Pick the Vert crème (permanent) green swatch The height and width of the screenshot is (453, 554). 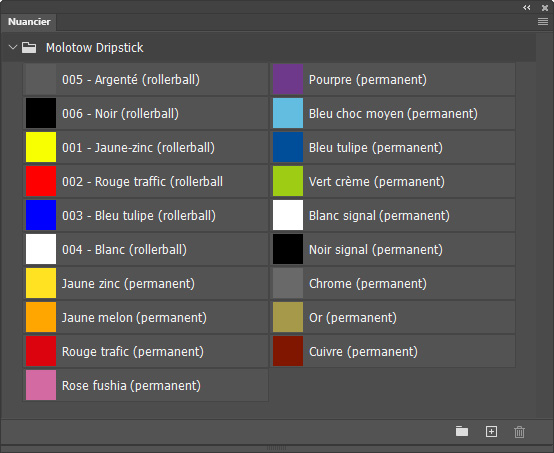[x=393, y=181]
